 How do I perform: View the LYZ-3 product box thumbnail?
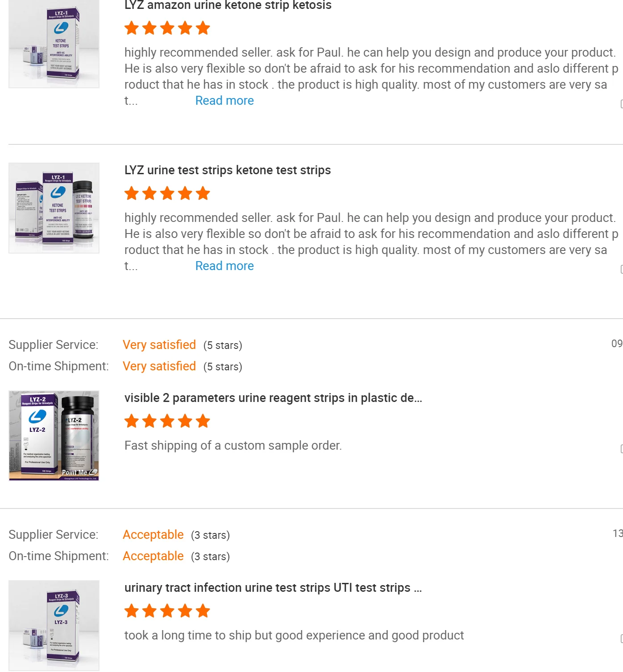[x=54, y=624]
